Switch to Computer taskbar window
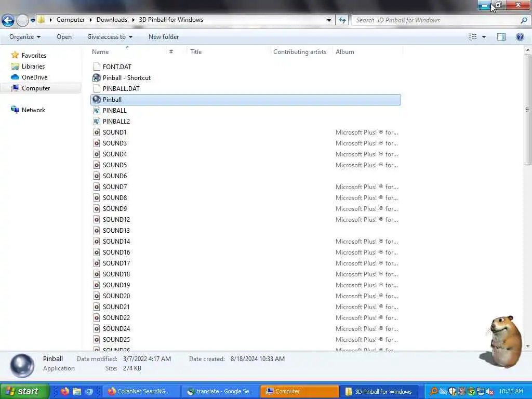The width and height of the screenshot is (532, 399). tap(300, 392)
